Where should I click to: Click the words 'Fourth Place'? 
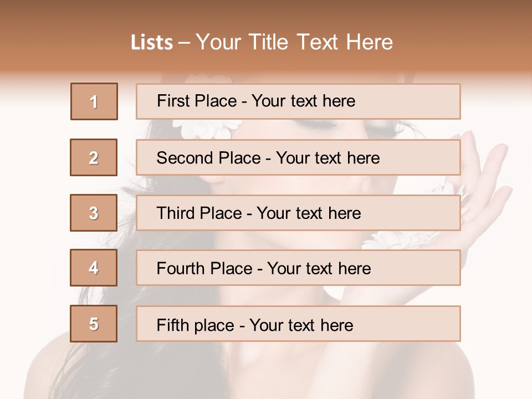tap(204, 268)
